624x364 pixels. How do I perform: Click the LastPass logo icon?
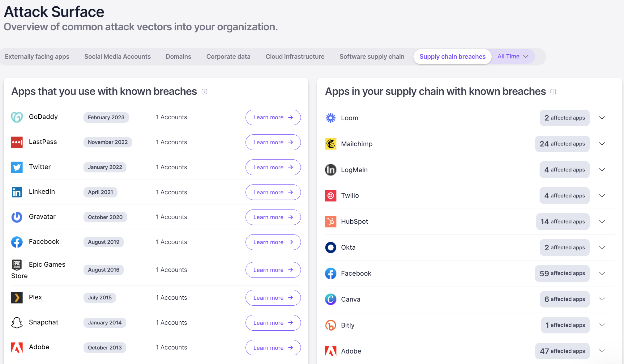17,142
